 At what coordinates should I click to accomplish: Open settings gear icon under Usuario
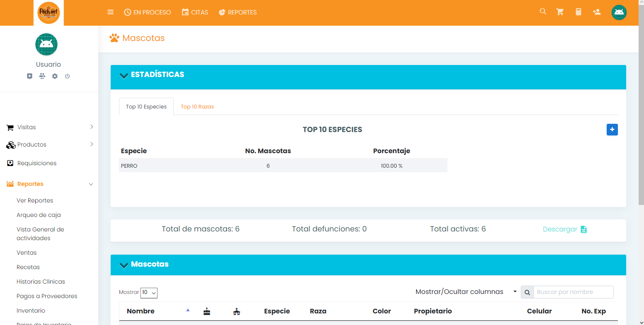pyautogui.click(x=55, y=76)
